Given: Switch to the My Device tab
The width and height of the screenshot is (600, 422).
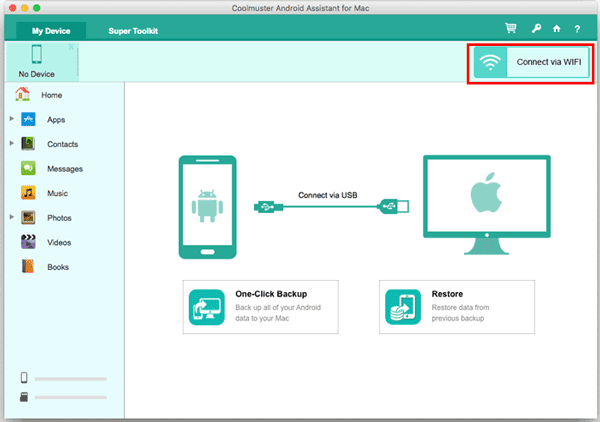Looking at the screenshot, I should (x=51, y=31).
